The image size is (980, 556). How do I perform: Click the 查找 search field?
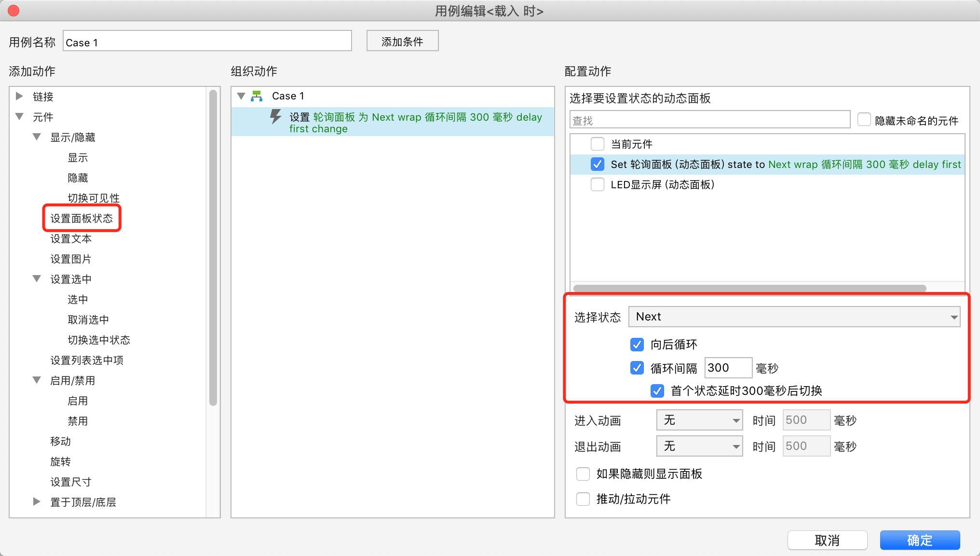709,120
